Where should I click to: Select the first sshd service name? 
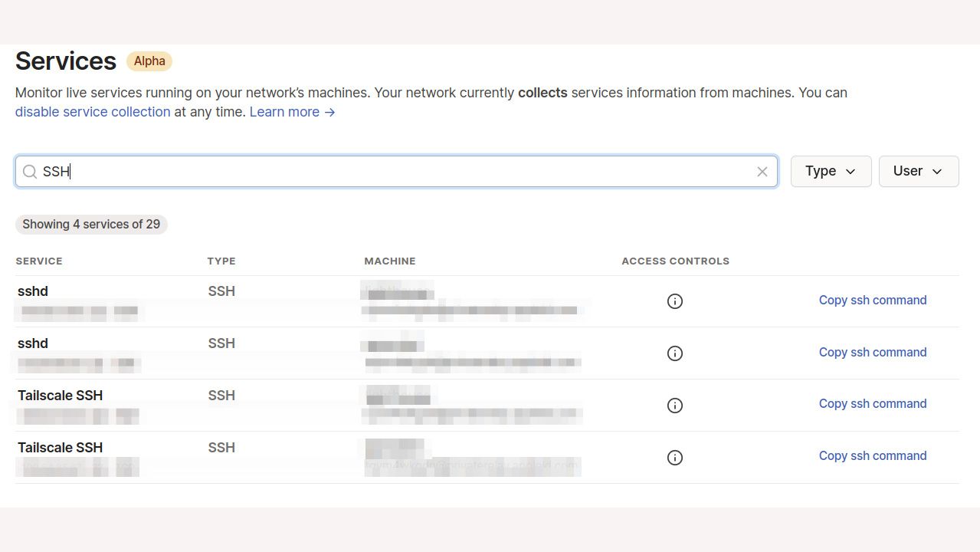(x=33, y=291)
